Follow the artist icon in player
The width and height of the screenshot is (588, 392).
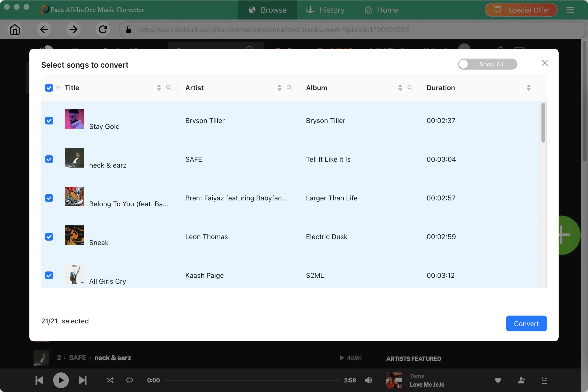pos(521,380)
